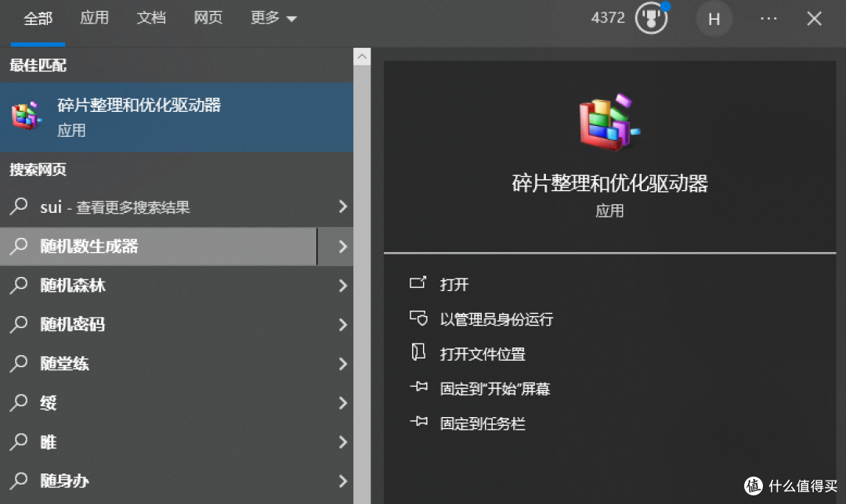Click the 碎片整理和优化驱动器 title in details pane
Screen dimensions: 846x504
(x=609, y=183)
